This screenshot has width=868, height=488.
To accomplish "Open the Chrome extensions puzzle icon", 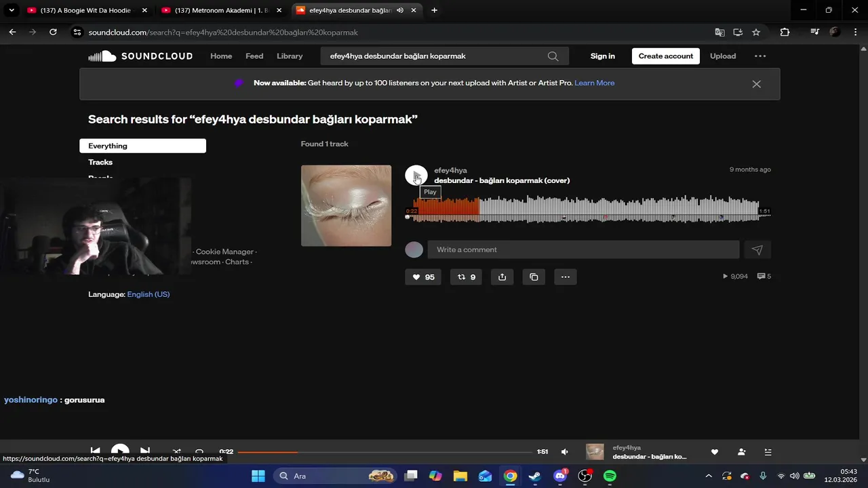I will [x=785, y=32].
